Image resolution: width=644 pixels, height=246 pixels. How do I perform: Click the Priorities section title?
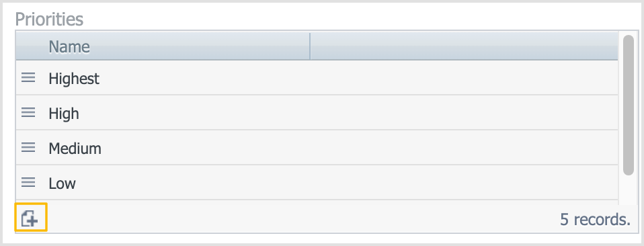(49, 19)
